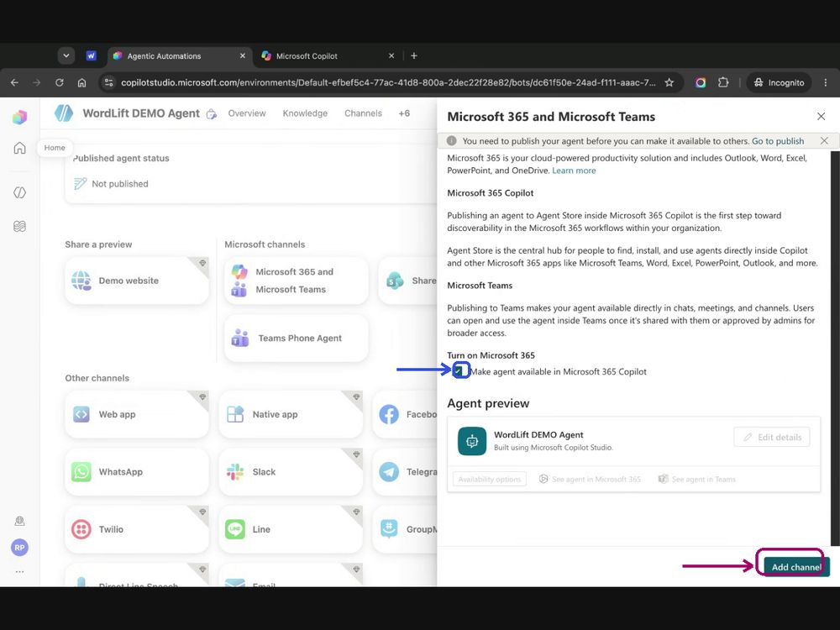This screenshot has height=630, width=840.
Task: Click the SharePoint channel icon
Action: (395, 281)
